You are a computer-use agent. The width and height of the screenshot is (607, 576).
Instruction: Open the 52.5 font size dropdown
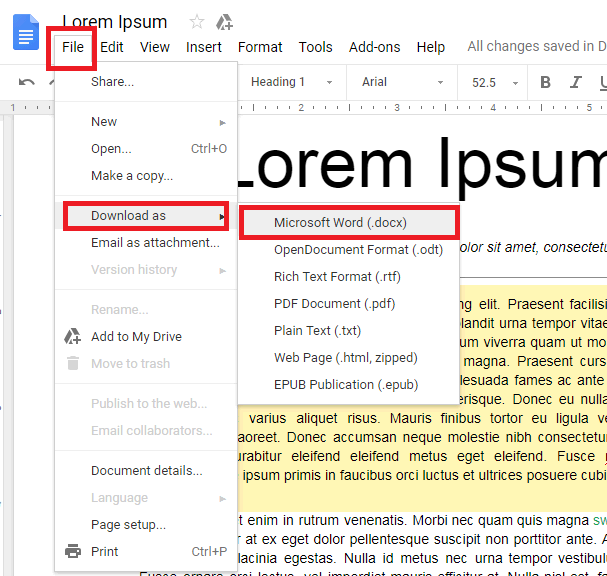tap(494, 82)
